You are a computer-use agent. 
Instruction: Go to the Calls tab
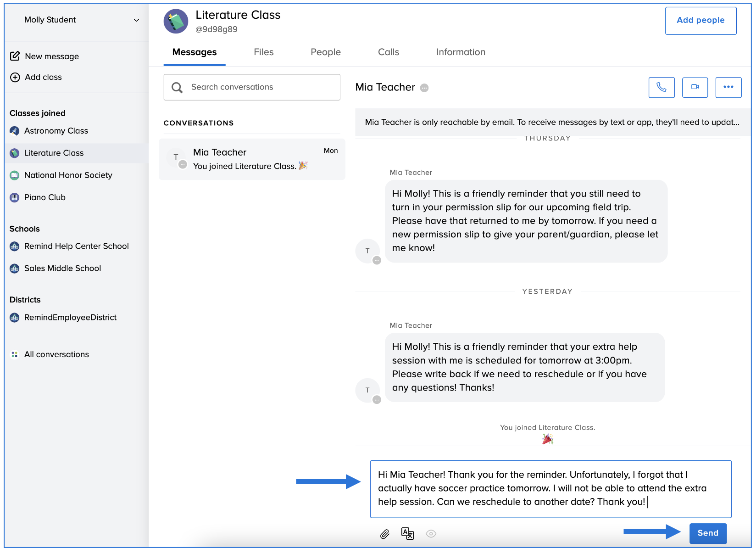[388, 52]
